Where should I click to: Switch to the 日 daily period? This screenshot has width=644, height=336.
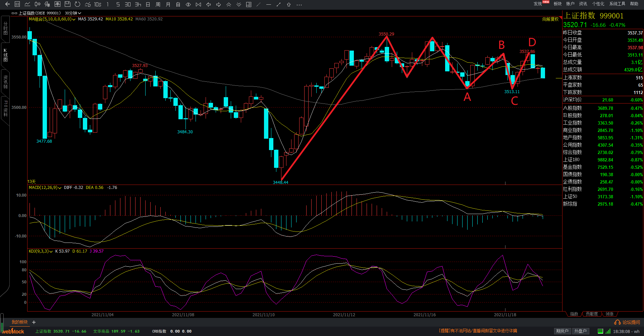[x=148, y=4]
